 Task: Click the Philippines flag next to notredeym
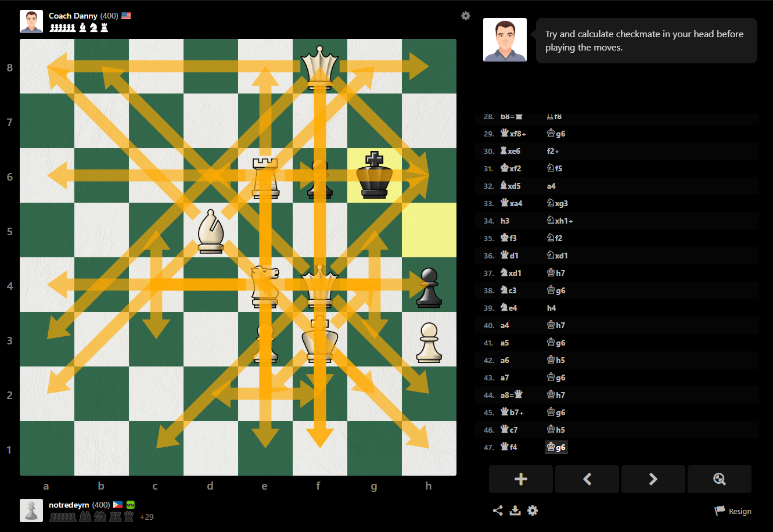tap(118, 505)
